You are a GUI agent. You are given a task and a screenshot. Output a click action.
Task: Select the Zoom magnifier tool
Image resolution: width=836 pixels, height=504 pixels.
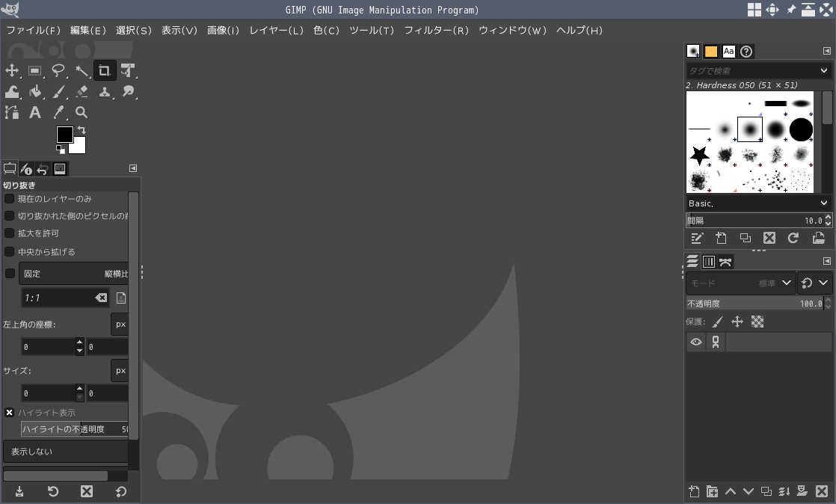[x=82, y=112]
